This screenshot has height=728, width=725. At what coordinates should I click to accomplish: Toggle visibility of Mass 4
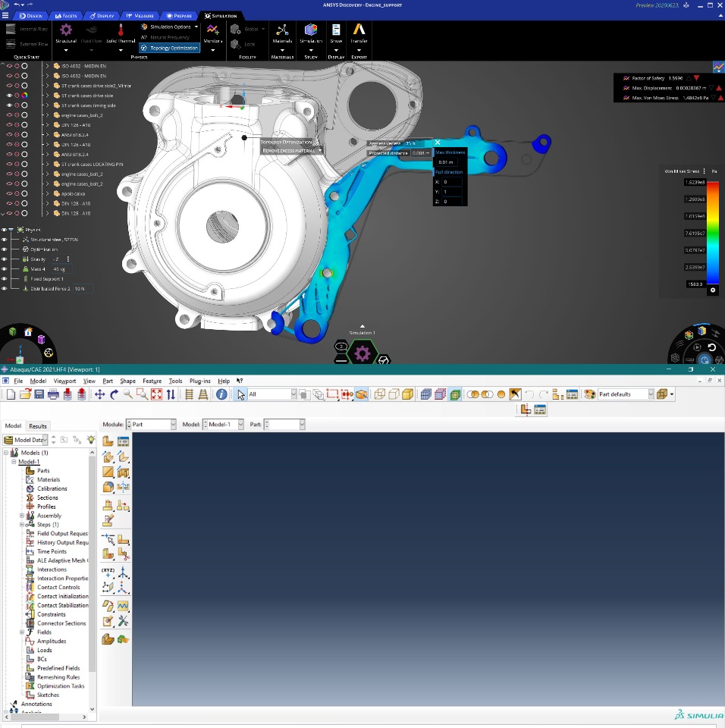coord(5,268)
